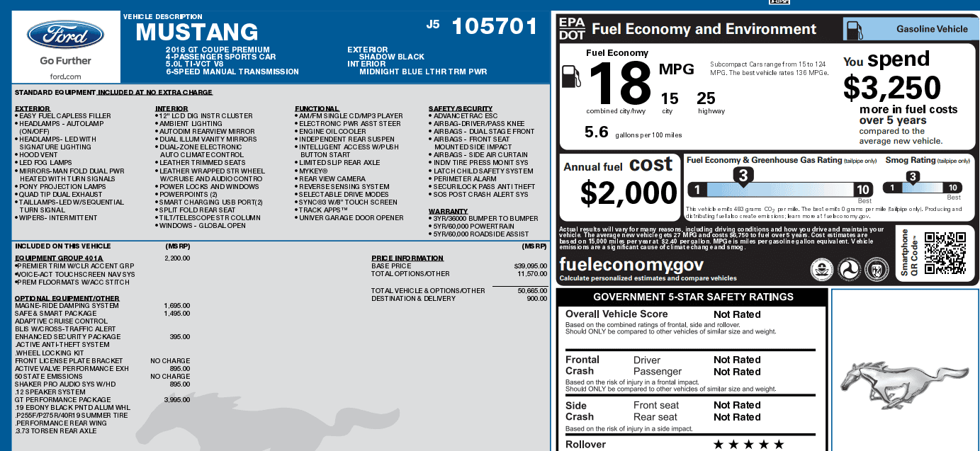Click the 15 city MPG value

[x=670, y=98]
